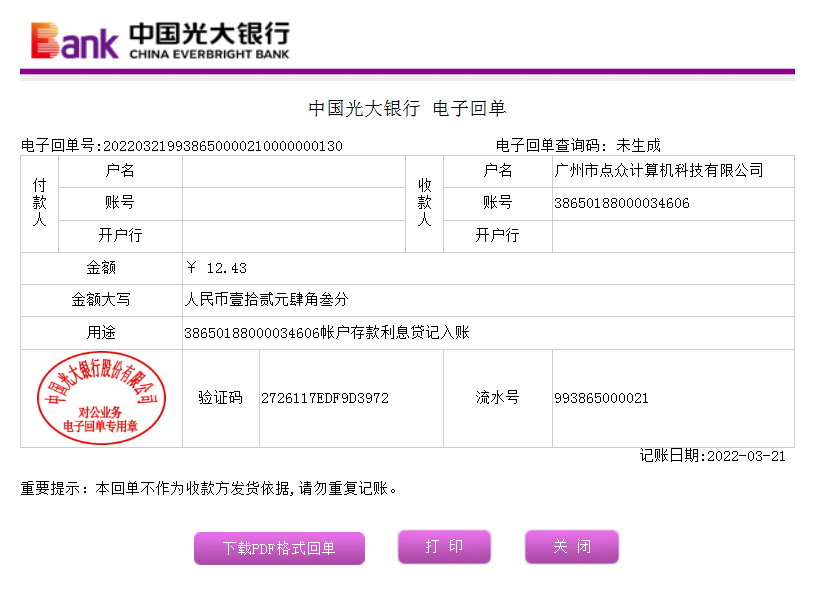This screenshot has height=602, width=839.
Task: Click the important notice text 重要提示
Action: click(x=209, y=489)
